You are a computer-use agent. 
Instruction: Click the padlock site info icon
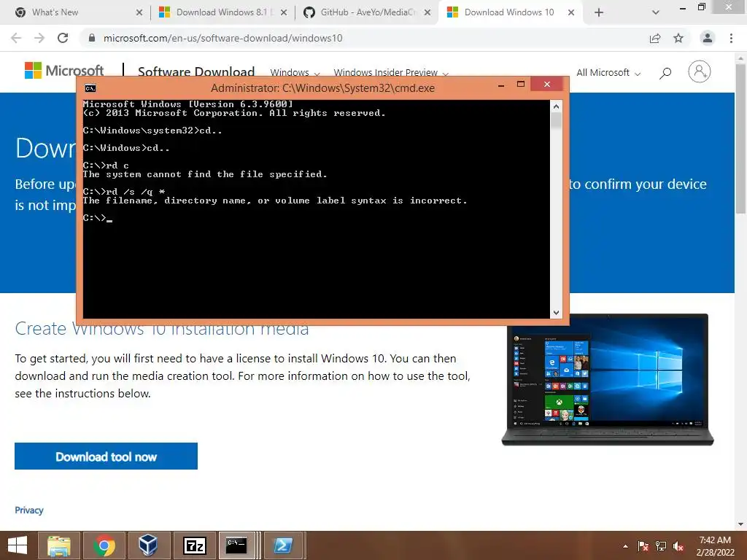click(92, 38)
